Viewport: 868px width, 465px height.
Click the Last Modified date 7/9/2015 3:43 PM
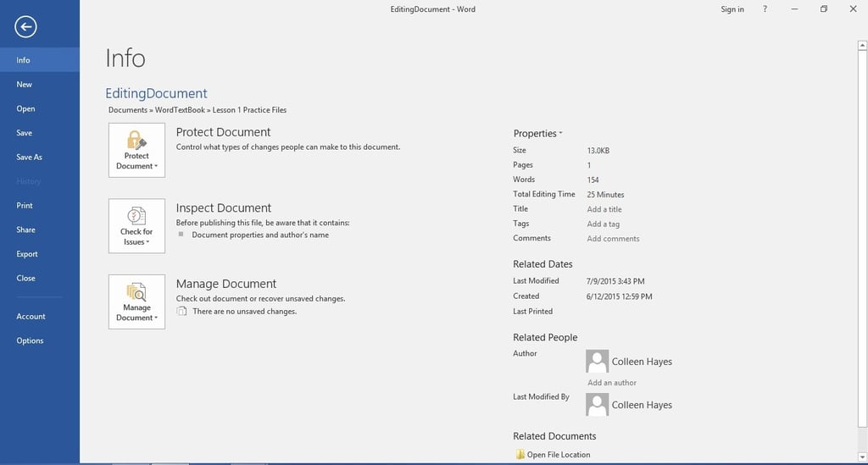pos(615,281)
